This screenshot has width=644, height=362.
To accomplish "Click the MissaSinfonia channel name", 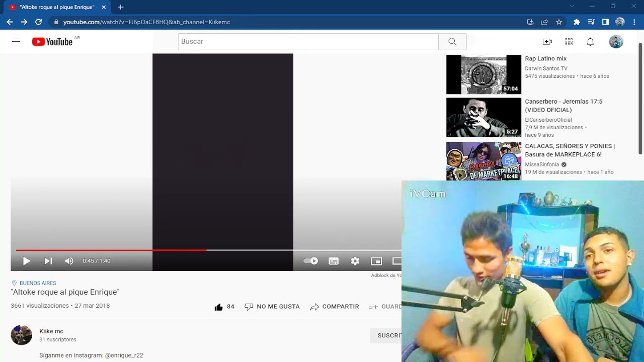I will pos(542,164).
